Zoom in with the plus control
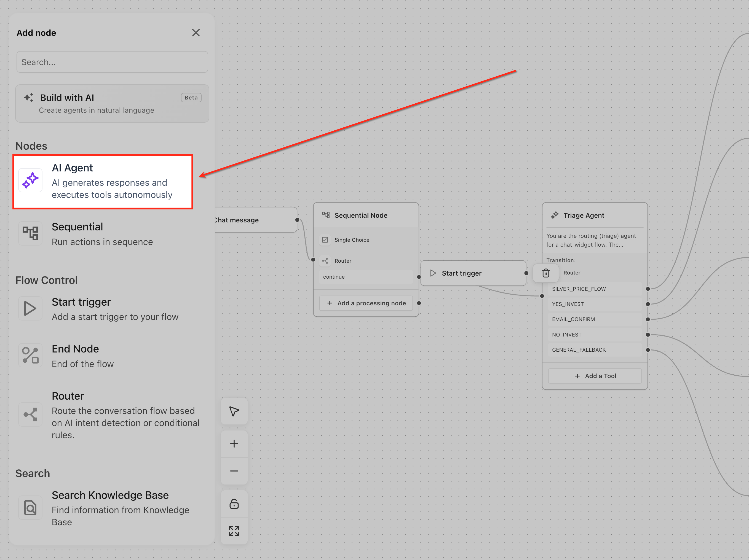 pos(234,444)
